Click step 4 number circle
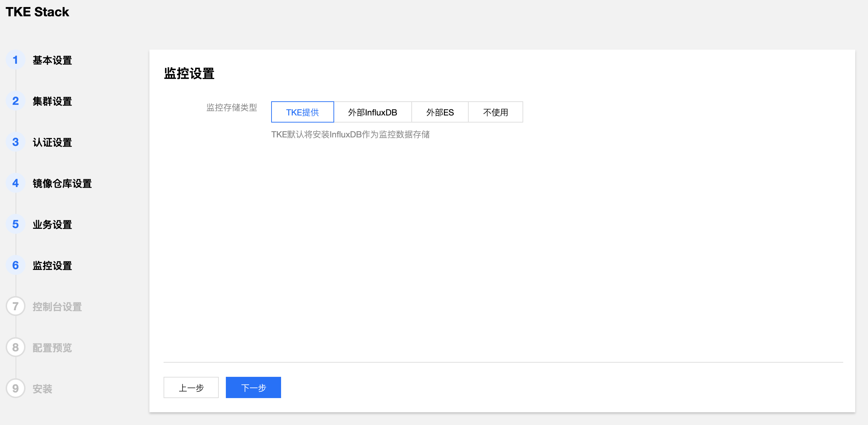Screen dimensions: 868x425 coord(16,183)
